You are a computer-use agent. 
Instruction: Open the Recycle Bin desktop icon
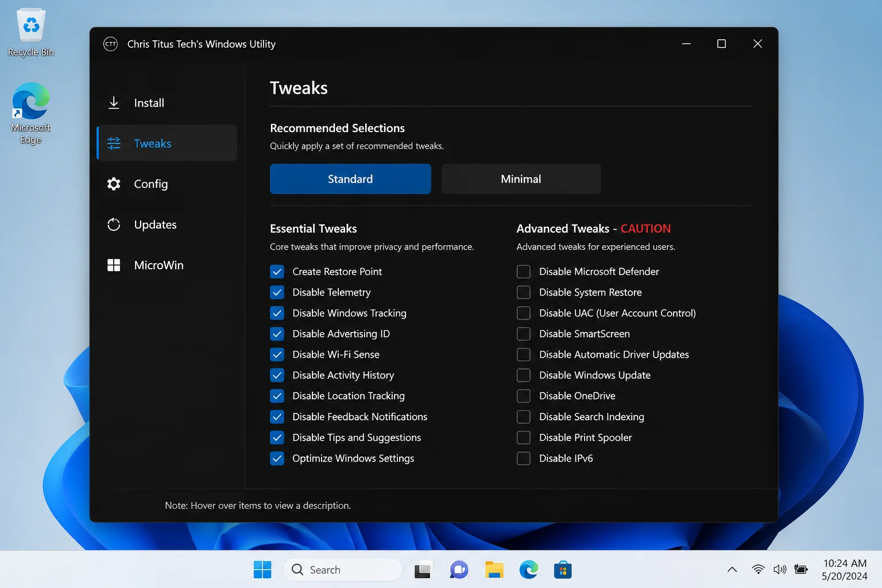click(x=31, y=33)
